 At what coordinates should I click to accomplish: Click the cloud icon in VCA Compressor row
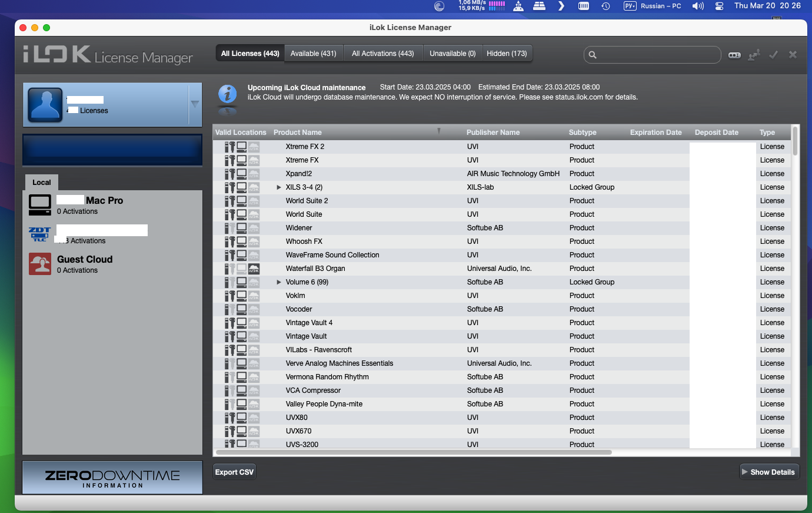(254, 390)
